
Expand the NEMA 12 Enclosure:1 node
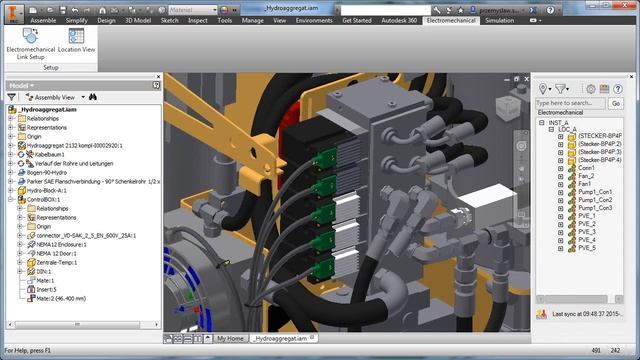[20, 244]
